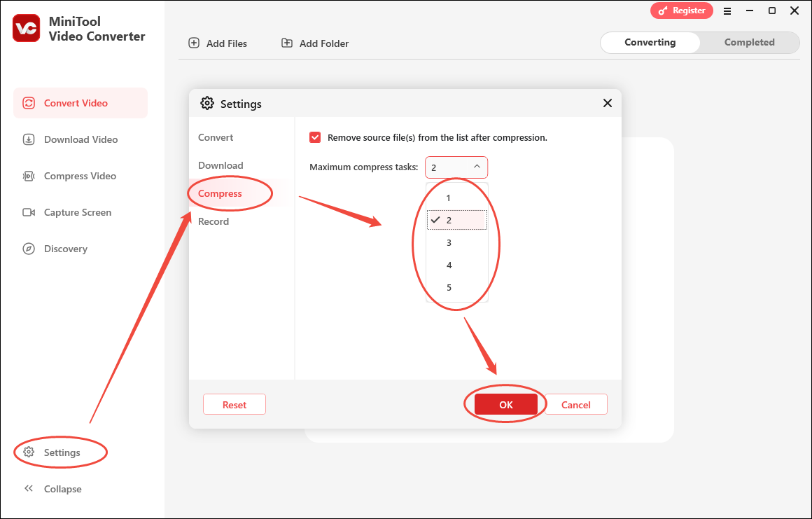Choose 3 from compress tasks list
The width and height of the screenshot is (812, 519).
[456, 242]
